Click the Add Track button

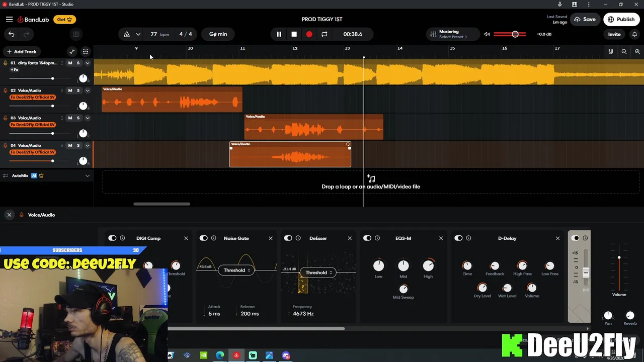point(21,51)
